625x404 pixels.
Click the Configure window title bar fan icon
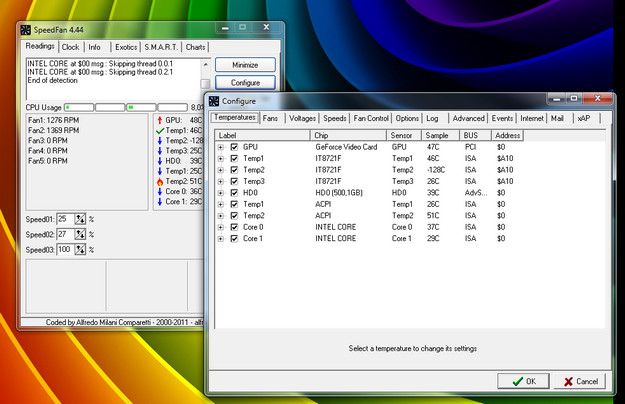pyautogui.click(x=214, y=101)
